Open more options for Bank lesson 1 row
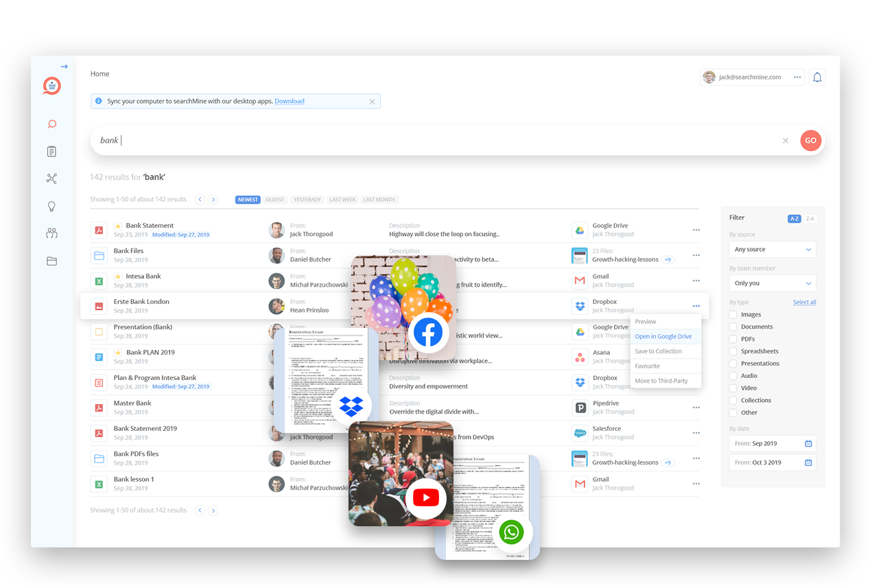Viewport: 885px width, 588px height. click(x=696, y=484)
